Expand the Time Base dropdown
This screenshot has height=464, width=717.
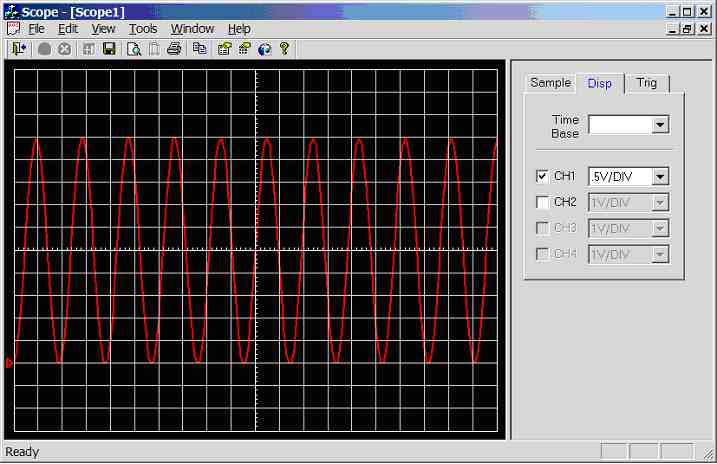tap(660, 125)
